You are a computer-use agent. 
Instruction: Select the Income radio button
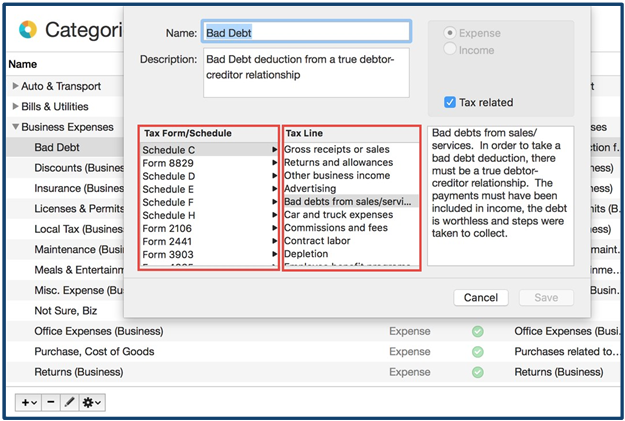tap(449, 50)
